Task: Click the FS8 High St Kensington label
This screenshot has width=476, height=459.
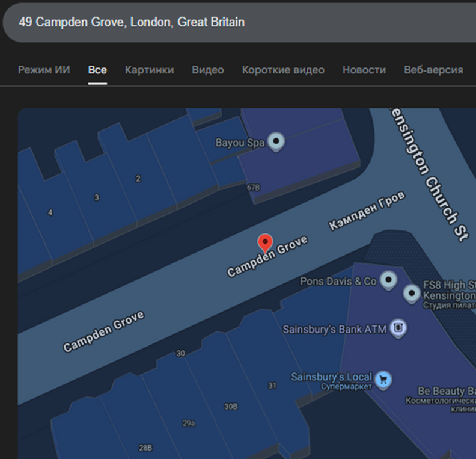Action: click(x=450, y=290)
